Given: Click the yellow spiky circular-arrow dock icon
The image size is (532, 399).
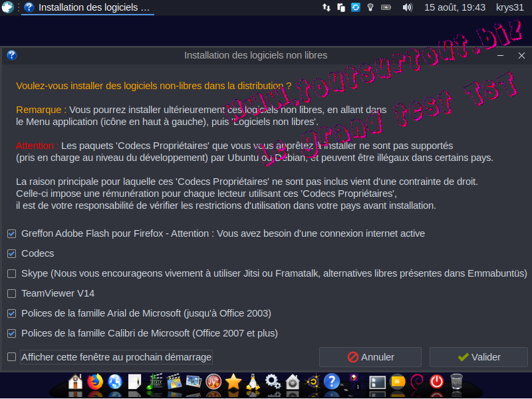Looking at the screenshot, I should (312, 382).
